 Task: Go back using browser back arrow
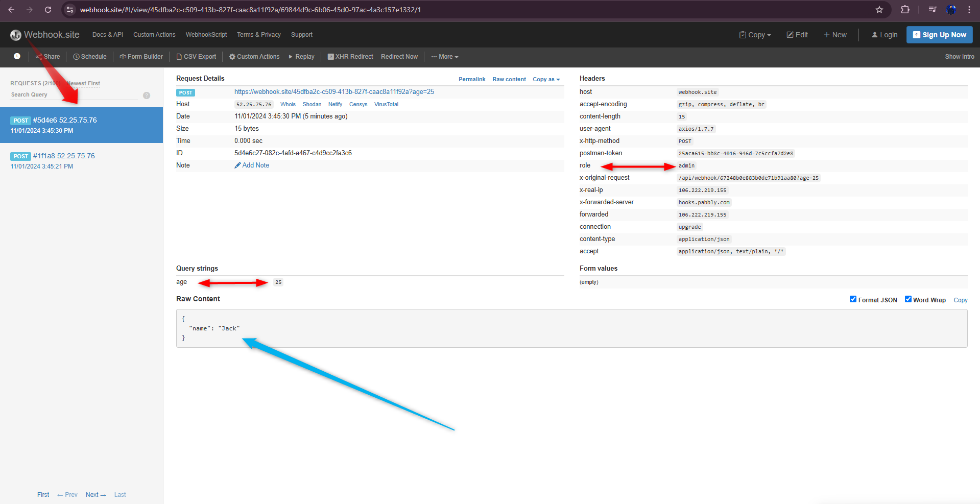point(11,10)
